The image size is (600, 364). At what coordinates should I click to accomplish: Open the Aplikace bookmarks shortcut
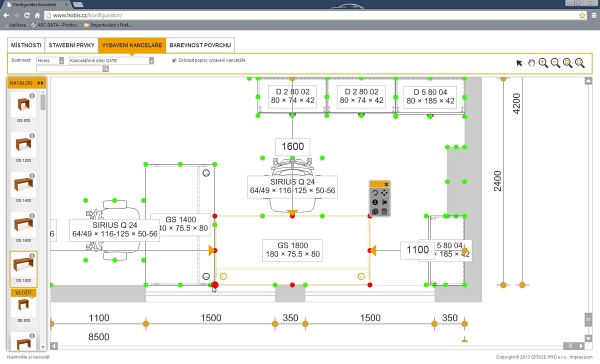[15, 25]
